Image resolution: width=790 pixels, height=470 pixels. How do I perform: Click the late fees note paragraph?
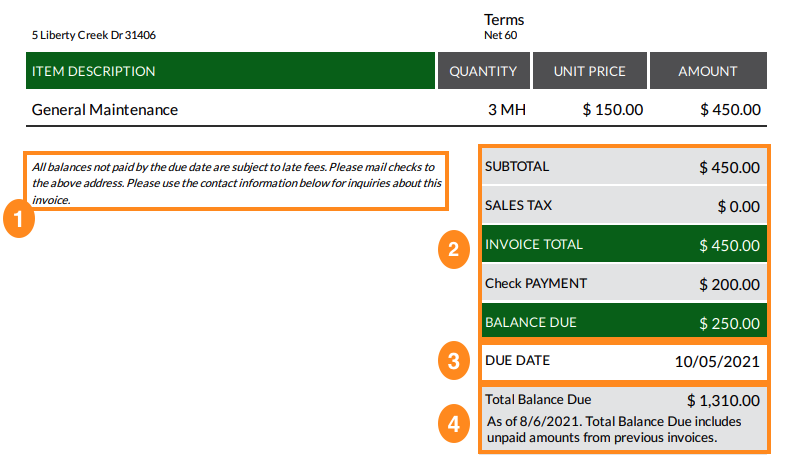tap(236, 183)
